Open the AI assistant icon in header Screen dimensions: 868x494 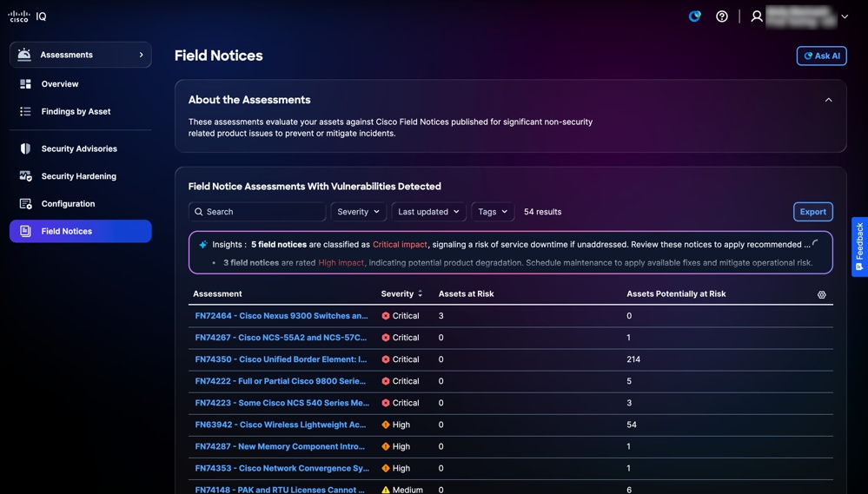(x=694, y=16)
